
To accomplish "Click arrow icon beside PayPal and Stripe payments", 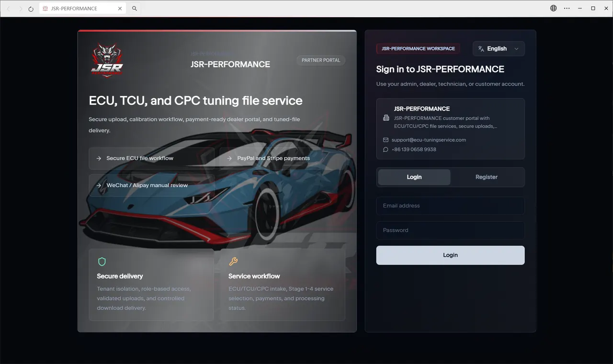I will coord(229,159).
